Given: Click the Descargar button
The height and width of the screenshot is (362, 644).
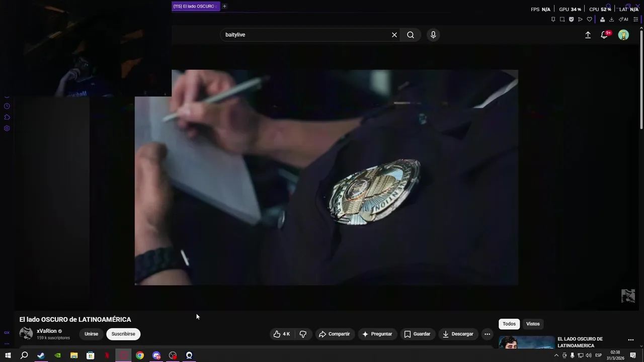Looking at the screenshot, I should pyautogui.click(x=458, y=334).
